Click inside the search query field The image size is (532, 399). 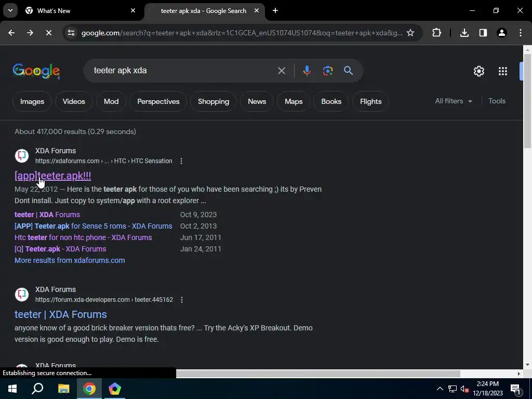(x=183, y=71)
